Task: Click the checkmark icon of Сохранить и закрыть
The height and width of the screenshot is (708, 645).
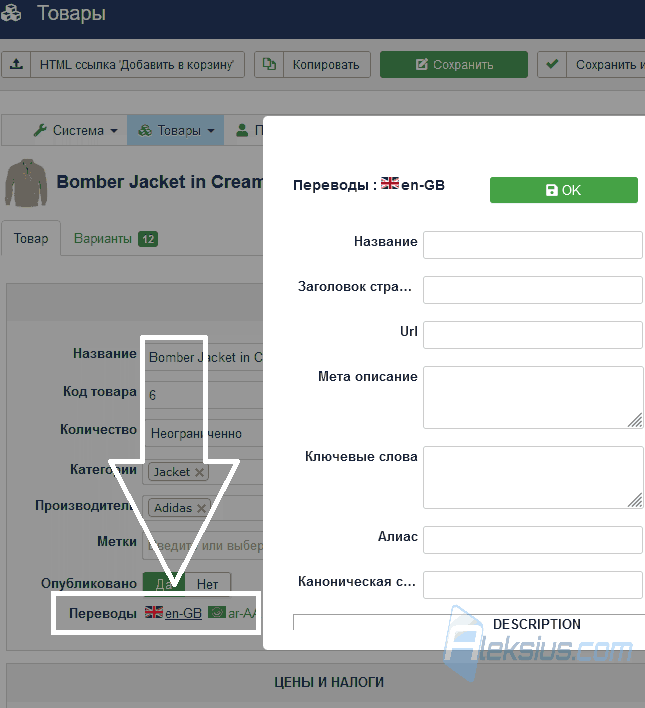Action: pos(552,65)
